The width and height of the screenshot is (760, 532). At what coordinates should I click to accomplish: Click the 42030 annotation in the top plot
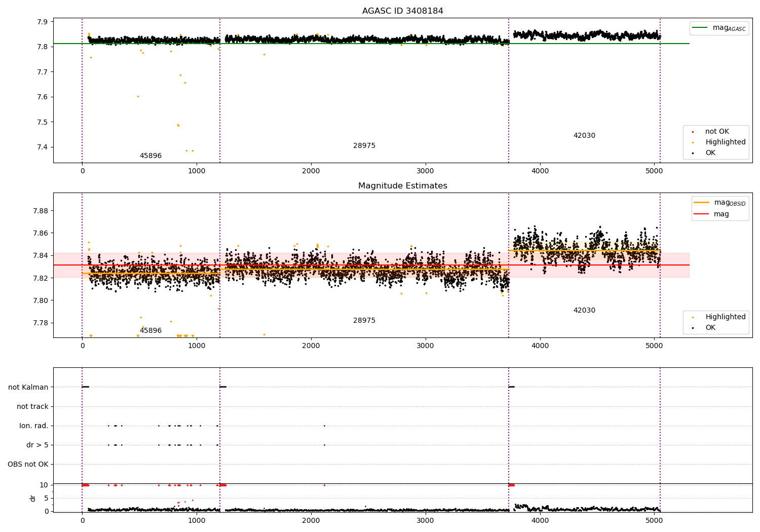pos(584,135)
